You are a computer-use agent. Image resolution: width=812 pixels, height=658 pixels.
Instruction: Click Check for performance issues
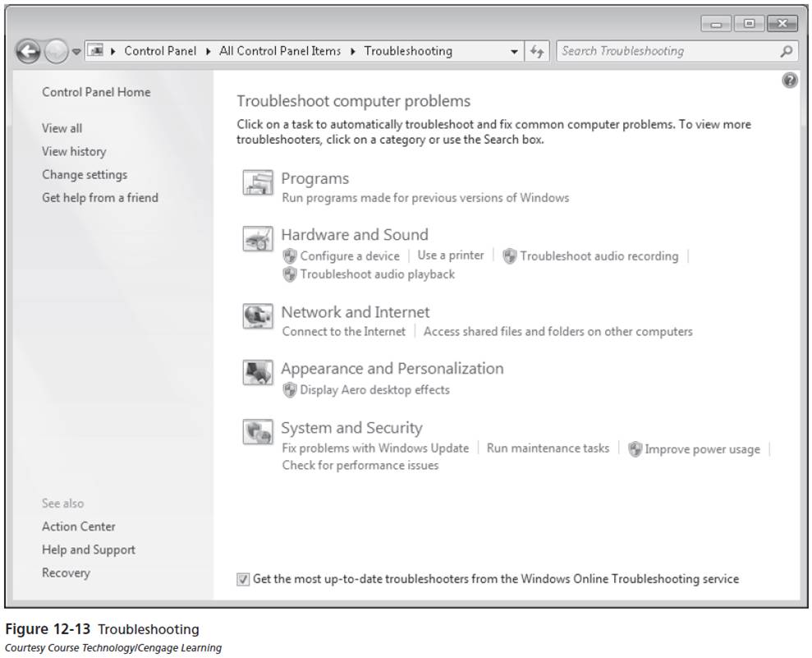click(360, 465)
